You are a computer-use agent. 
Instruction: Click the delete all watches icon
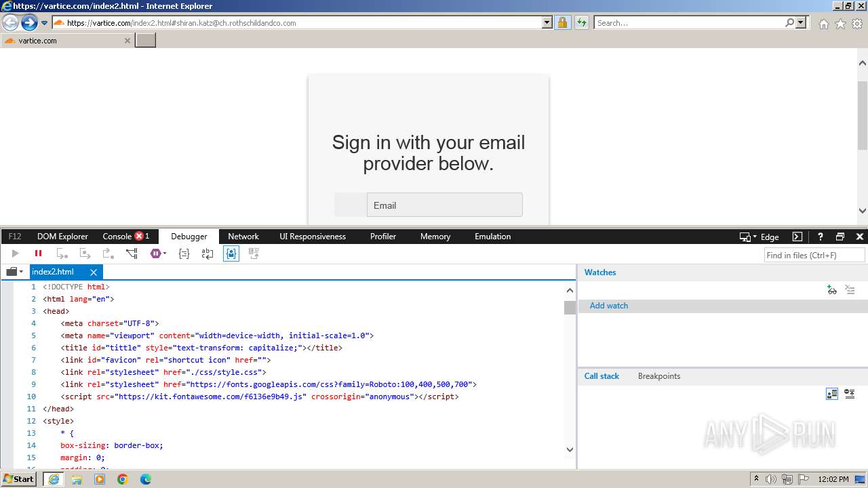pos(850,290)
